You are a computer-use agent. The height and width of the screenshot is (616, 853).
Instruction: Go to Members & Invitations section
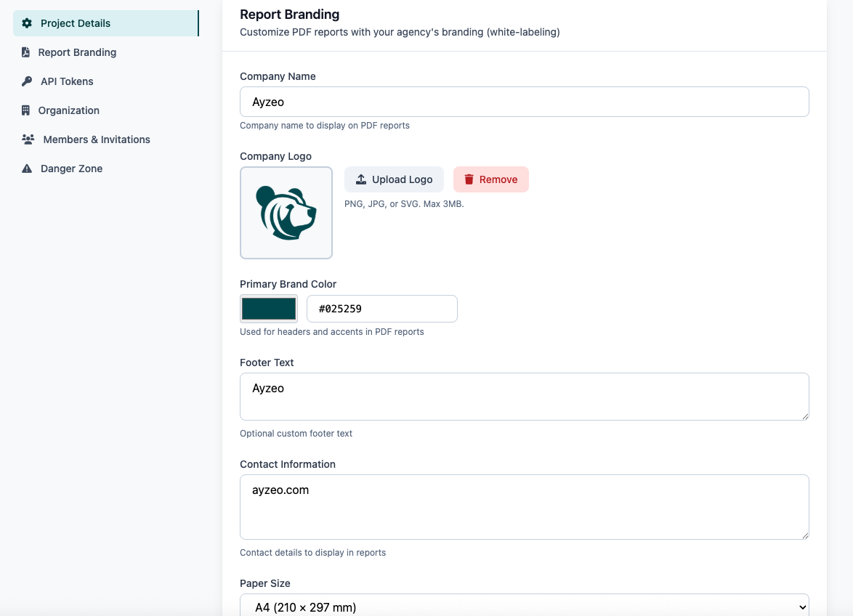click(96, 139)
